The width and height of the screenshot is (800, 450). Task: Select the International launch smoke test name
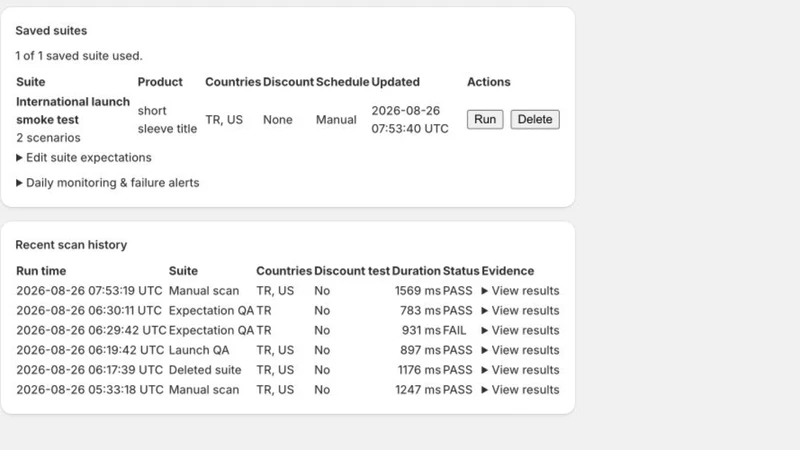coord(73,111)
